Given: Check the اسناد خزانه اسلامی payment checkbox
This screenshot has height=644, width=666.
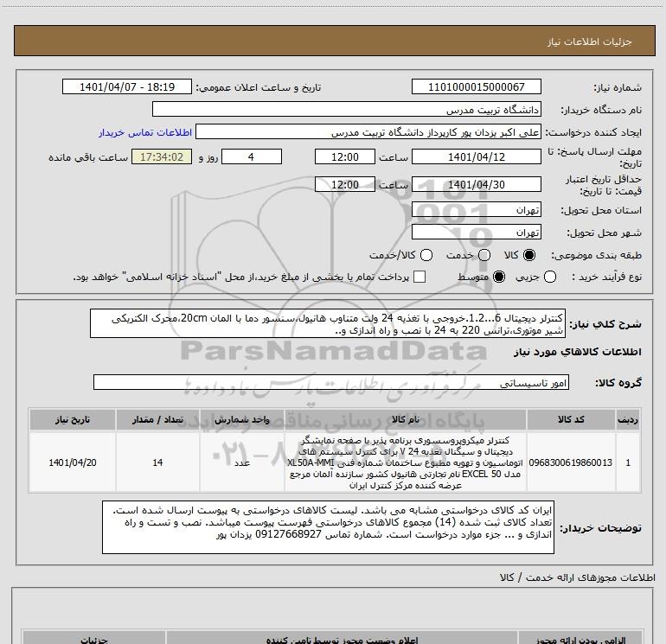Looking at the screenshot, I should [419, 277].
